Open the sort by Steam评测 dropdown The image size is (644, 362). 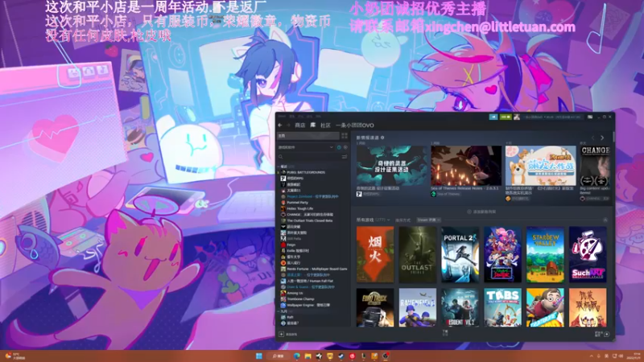429,220
